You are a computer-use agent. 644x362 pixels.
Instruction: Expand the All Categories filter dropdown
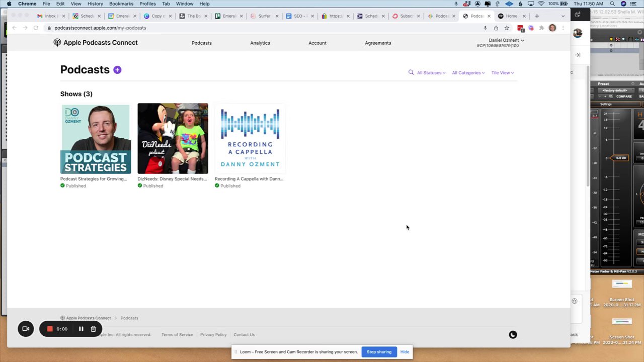click(468, 72)
